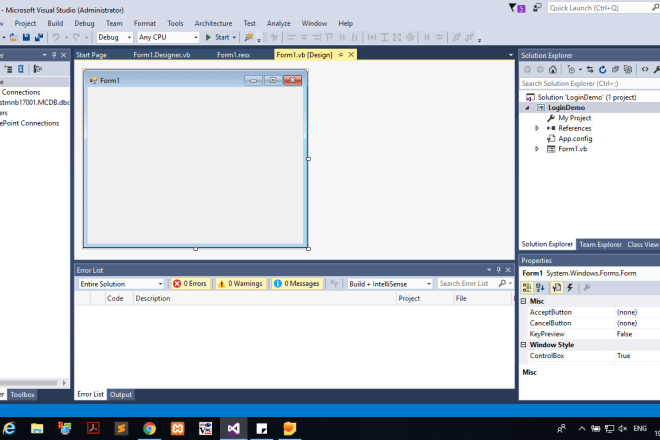The width and height of the screenshot is (660, 440).
Task: Click the feedback icon beside Quick Launch
Action: 537,8
